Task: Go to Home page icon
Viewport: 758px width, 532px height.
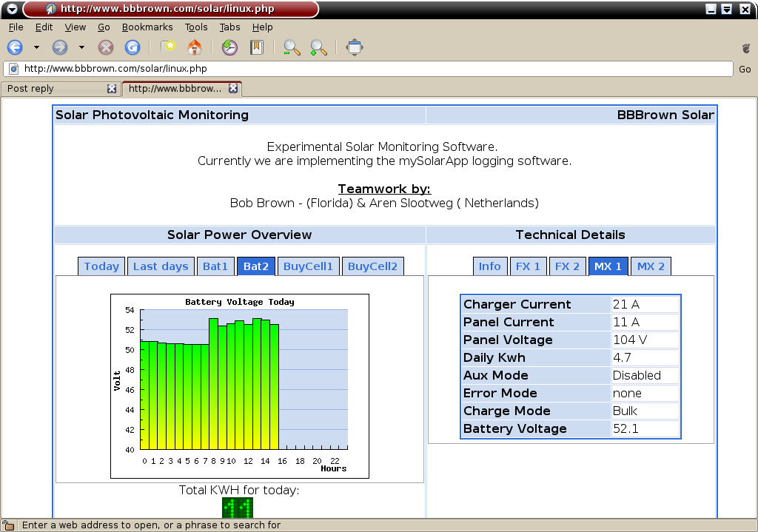Action: pyautogui.click(x=195, y=47)
